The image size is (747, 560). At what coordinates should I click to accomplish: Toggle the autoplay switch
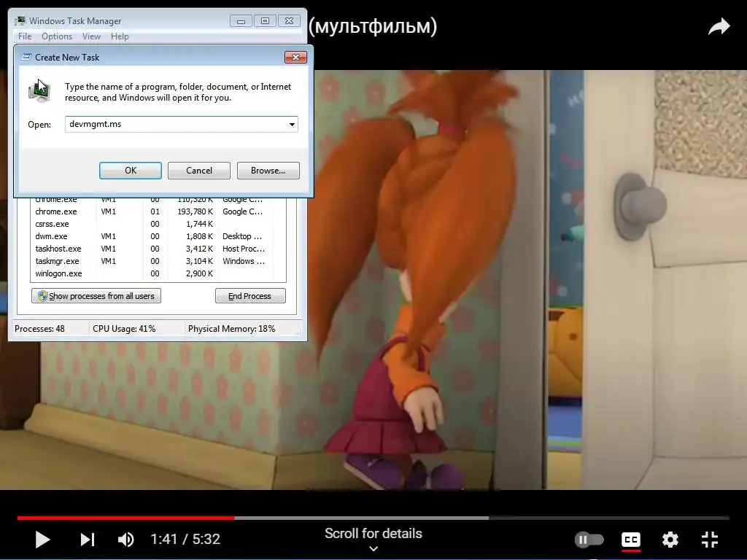click(589, 540)
